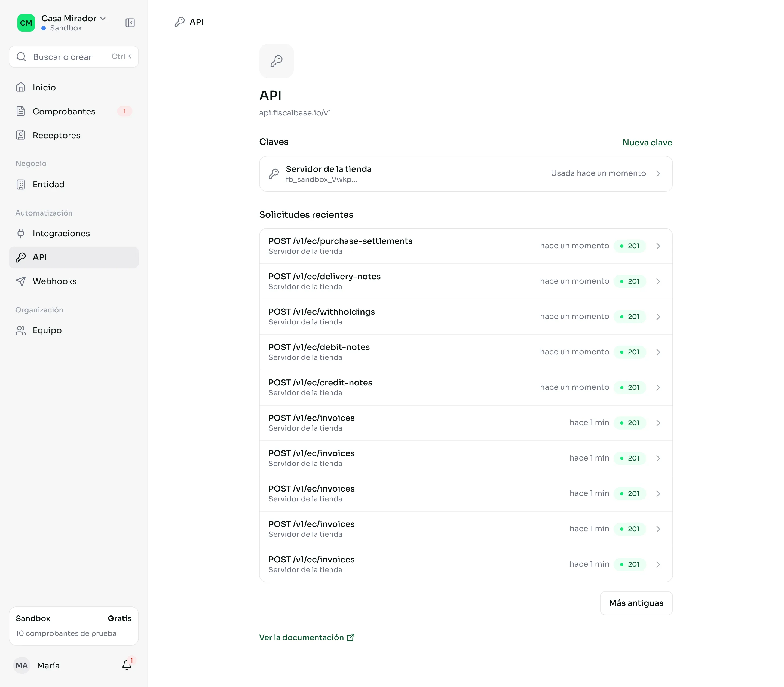
Task: Click the Comprobantes badge showing 1
Action: click(124, 111)
